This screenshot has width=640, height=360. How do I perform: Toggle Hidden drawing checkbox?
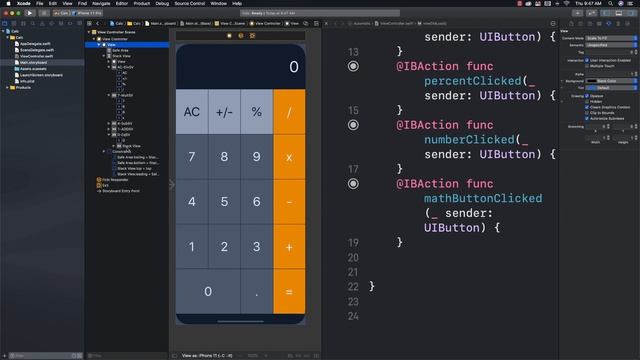(587, 102)
